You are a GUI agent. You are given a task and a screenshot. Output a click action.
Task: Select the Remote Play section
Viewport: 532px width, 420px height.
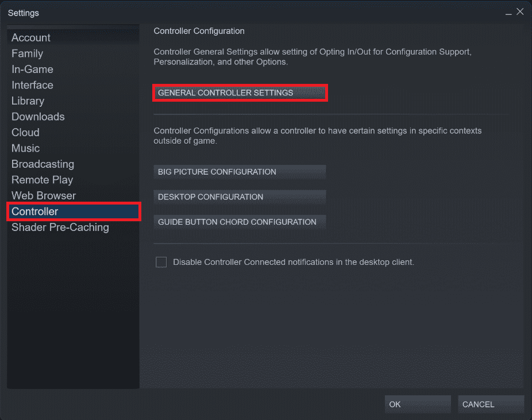(x=42, y=180)
